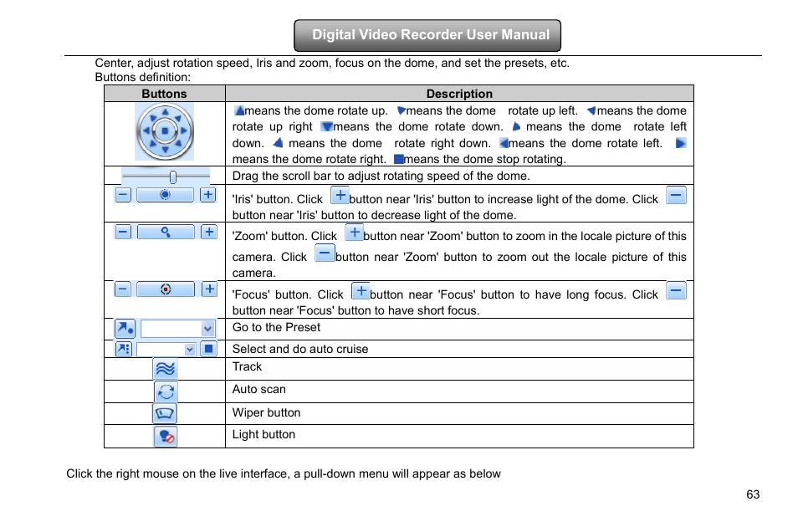Click the inline plus icon in the Iris description
The image size is (798, 532).
tap(340, 195)
